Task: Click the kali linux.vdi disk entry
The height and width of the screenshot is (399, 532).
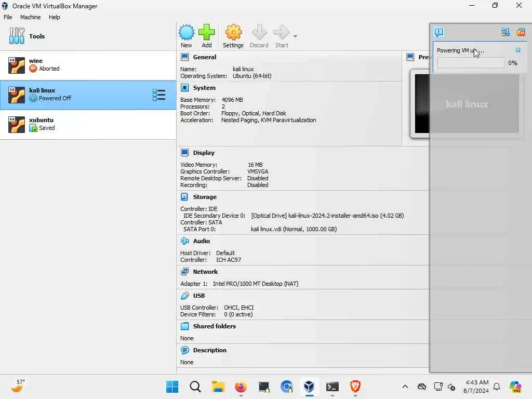Action: [294, 229]
